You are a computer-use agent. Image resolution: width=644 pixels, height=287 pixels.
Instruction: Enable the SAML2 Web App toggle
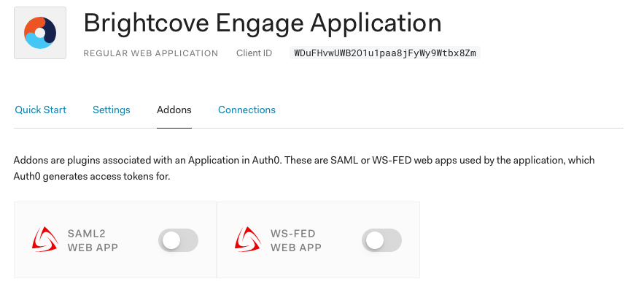tap(178, 240)
